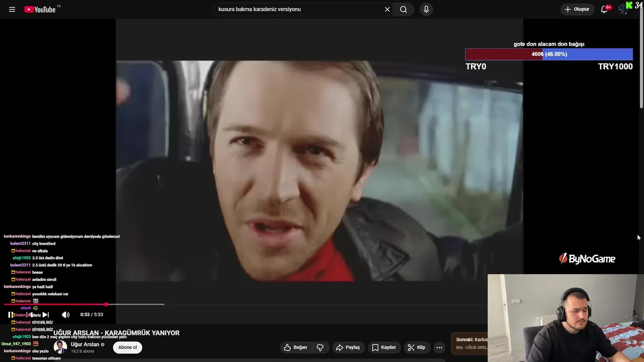
Task: Click the '19,2 B abone' subscriber count
Action: pos(83,351)
